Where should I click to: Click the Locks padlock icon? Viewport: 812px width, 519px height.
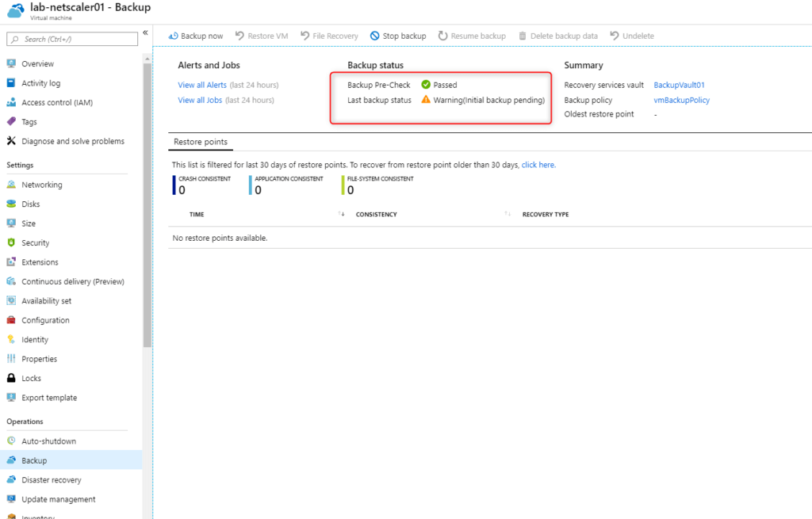coord(11,378)
